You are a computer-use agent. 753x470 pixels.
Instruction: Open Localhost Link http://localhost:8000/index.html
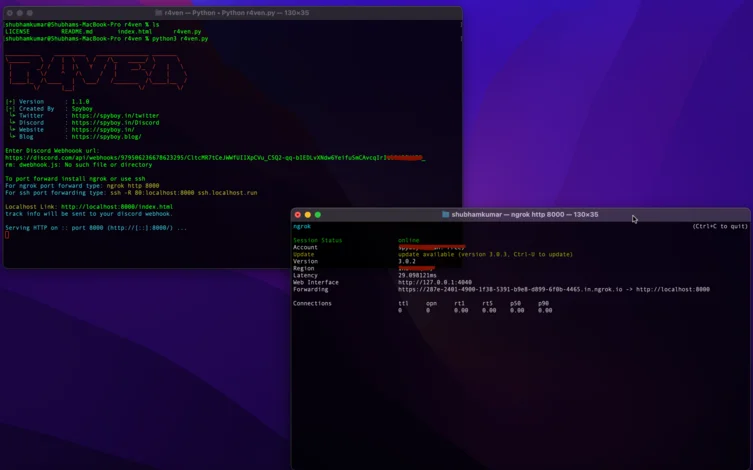tap(117, 207)
